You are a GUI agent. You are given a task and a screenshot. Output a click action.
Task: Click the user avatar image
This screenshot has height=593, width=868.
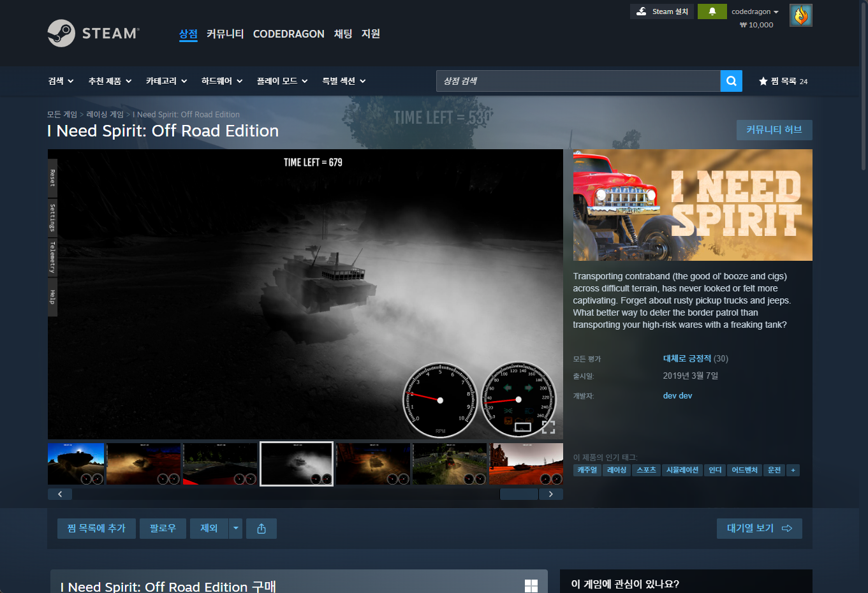(800, 15)
